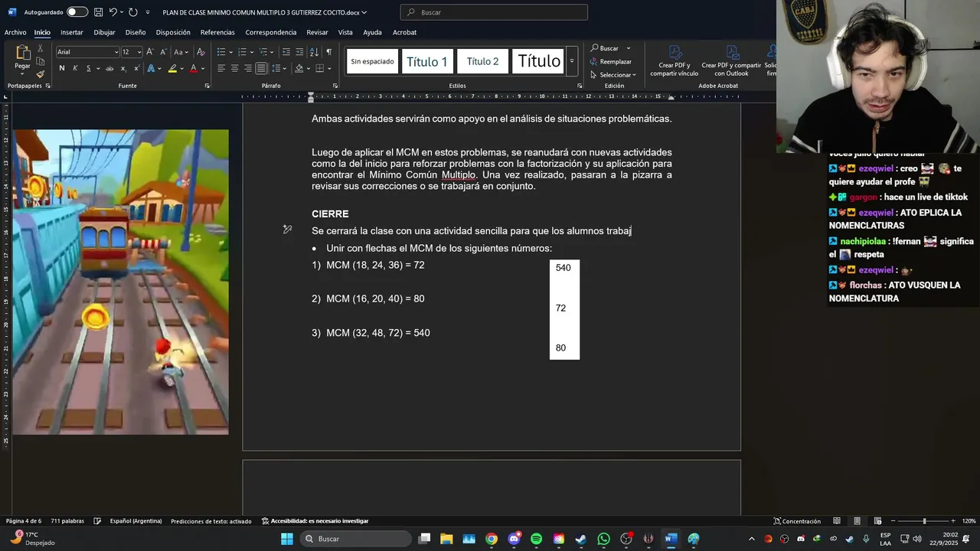Expand the numbered list dropdown arrow
Image resolution: width=980 pixels, height=551 pixels.
(x=253, y=52)
